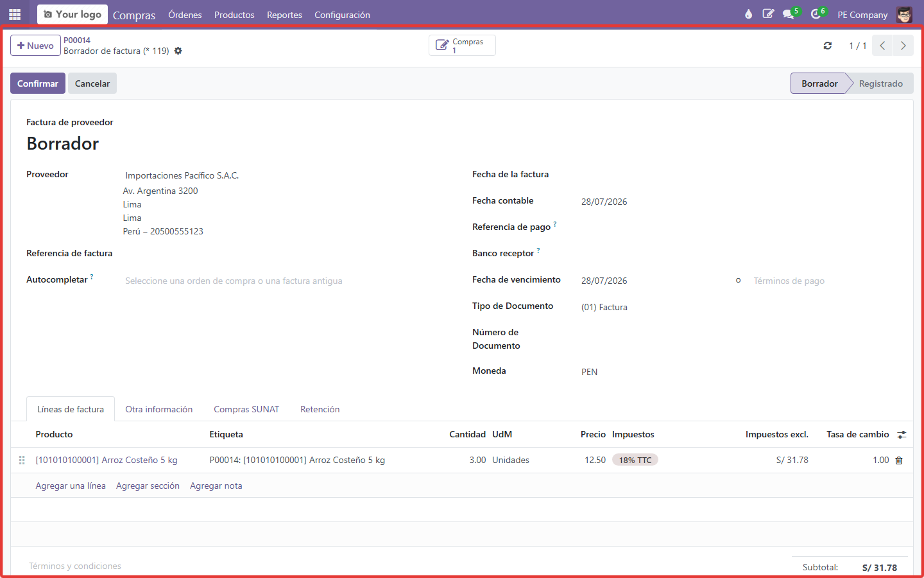924x578 pixels.
Task: Switch company via PE Company selector
Action: [x=862, y=15]
